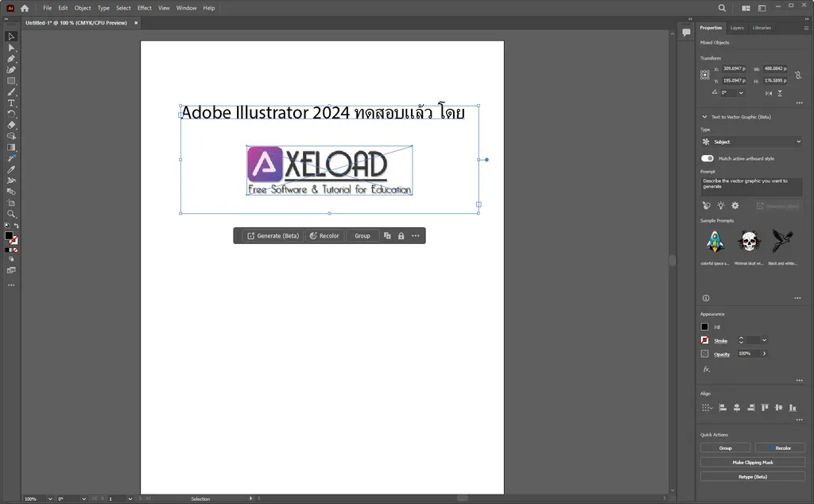Click the black Fill swatch in Appearance

point(704,327)
